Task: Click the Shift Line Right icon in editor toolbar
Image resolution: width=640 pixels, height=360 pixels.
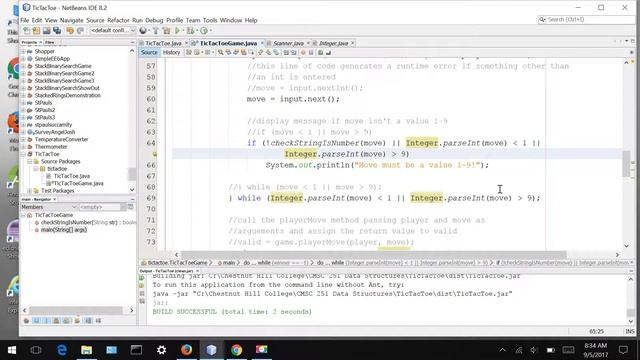Action: coord(293,52)
